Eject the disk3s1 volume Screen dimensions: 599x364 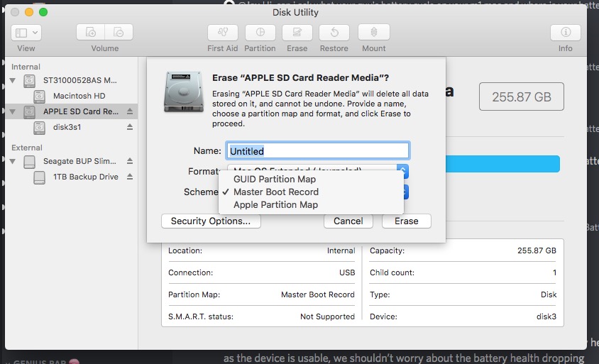click(130, 127)
